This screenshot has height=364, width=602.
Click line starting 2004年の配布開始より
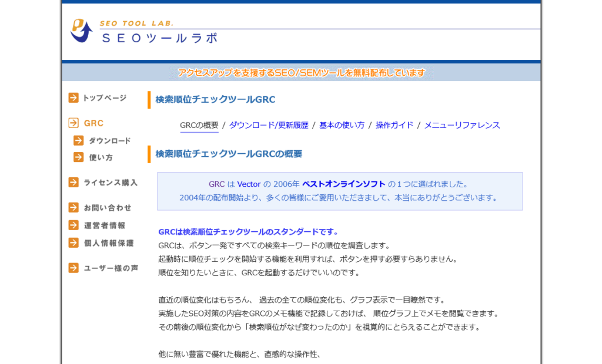(339, 198)
